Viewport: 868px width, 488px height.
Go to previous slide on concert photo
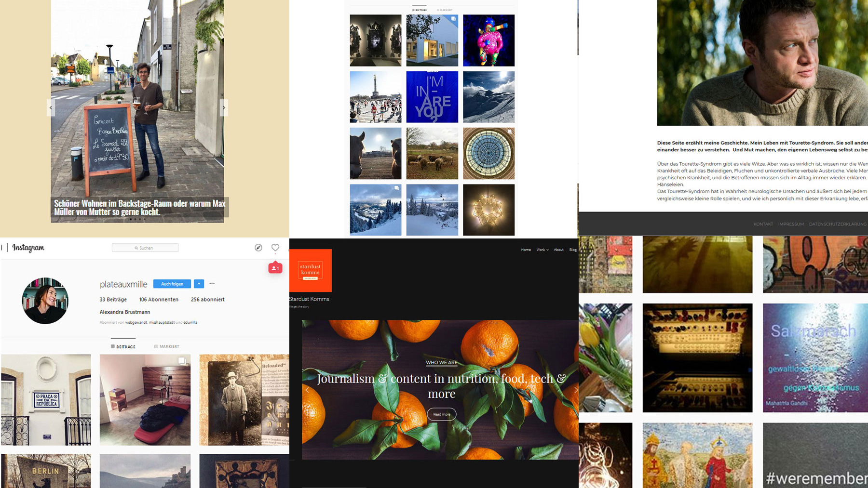click(x=51, y=107)
